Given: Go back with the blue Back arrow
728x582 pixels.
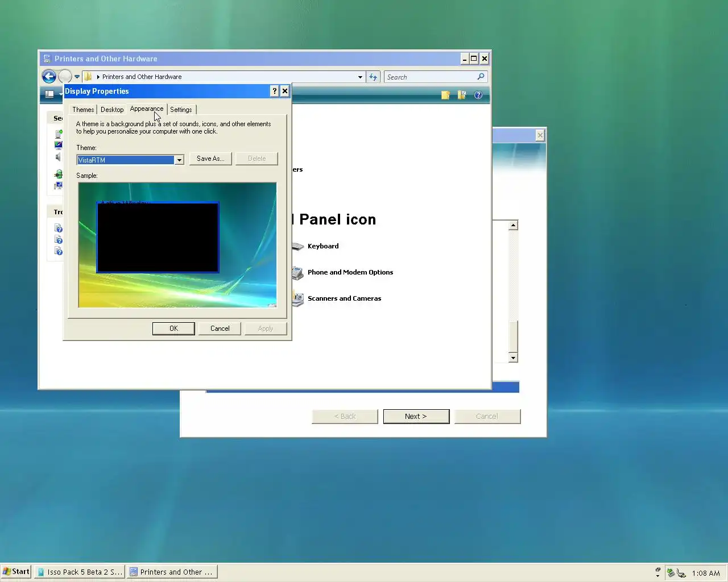Looking at the screenshot, I should pos(49,76).
